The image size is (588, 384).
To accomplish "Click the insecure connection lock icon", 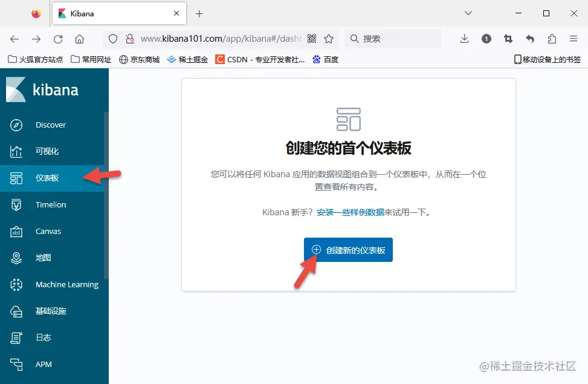I will [x=130, y=39].
